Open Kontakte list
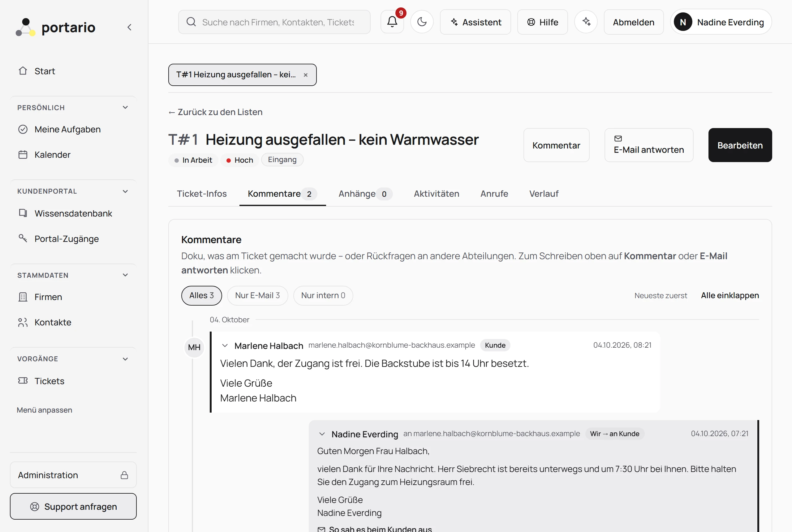The image size is (792, 532). tap(73, 322)
